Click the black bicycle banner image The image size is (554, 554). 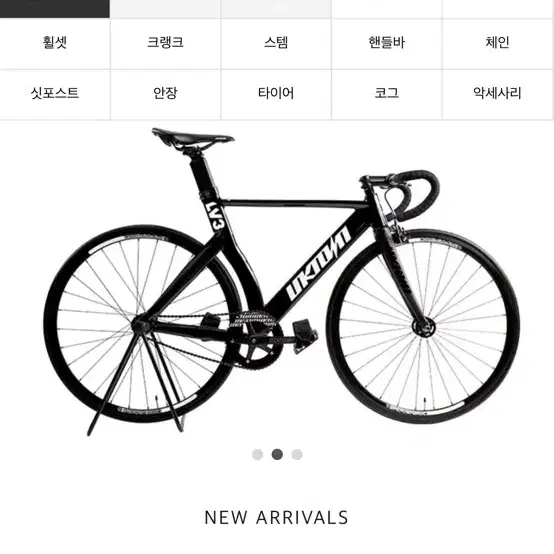[282, 282]
